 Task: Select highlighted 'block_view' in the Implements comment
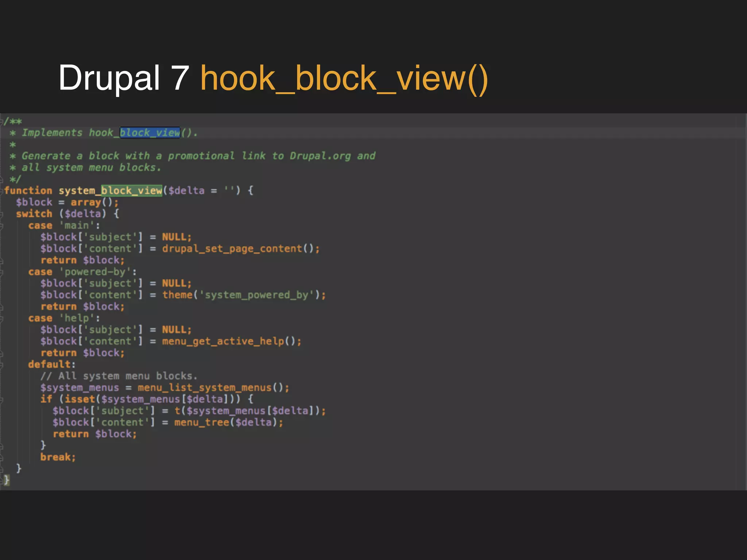[x=150, y=133]
